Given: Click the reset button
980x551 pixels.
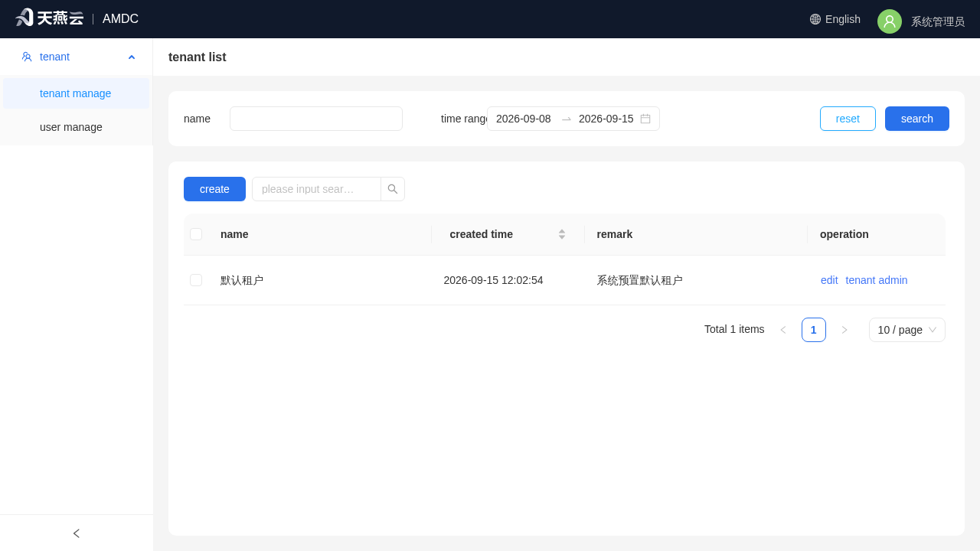Looking at the screenshot, I should pos(848,119).
